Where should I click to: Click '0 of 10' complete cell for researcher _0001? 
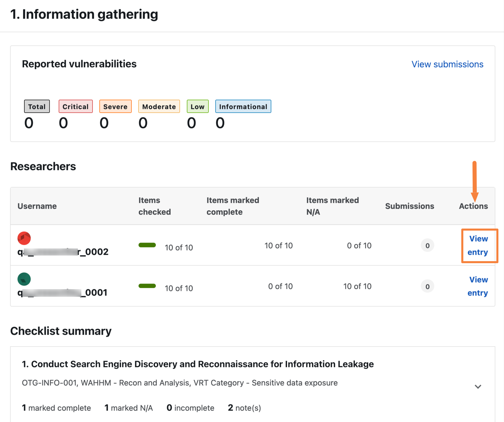point(280,286)
